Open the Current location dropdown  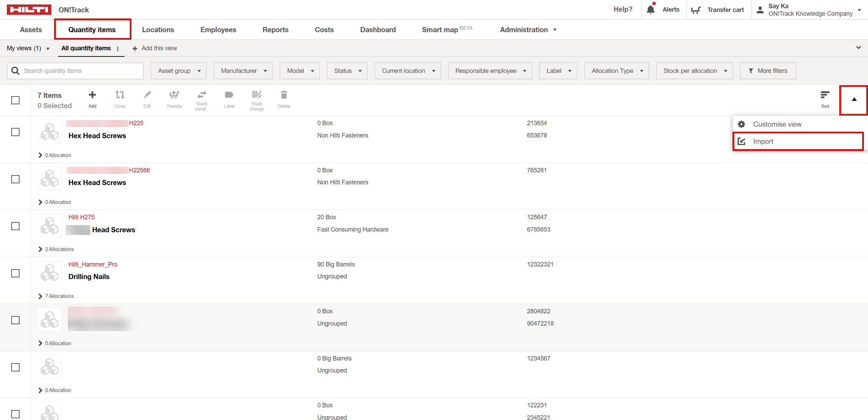(408, 71)
